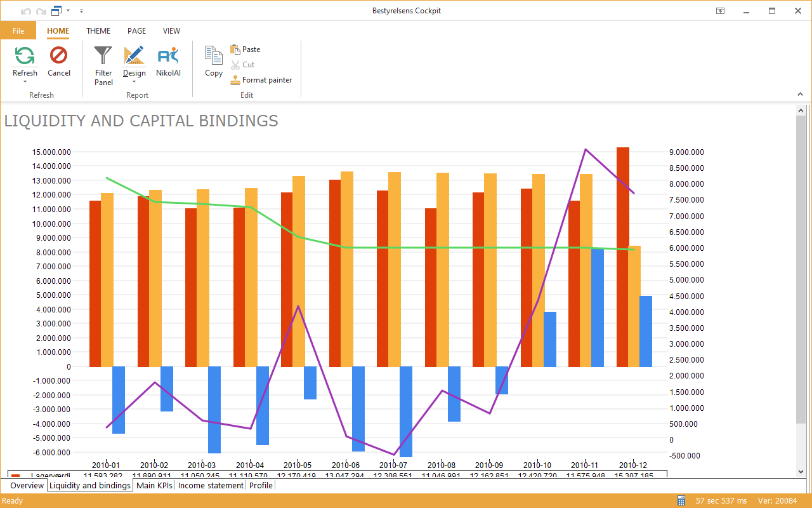812x508 pixels.
Task: Click the blue 2010-11 bar in chart
Action: (x=598, y=307)
